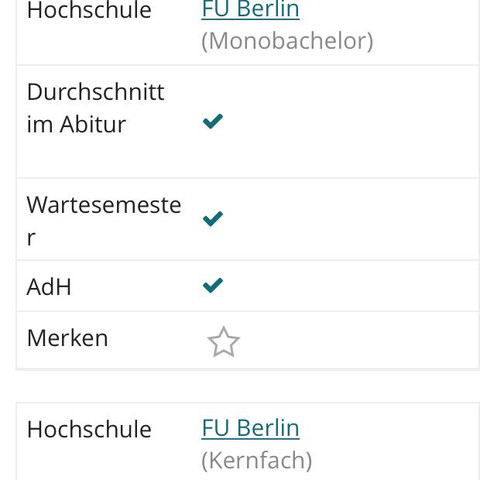Bookmark the entry with the Merken star

click(223, 342)
